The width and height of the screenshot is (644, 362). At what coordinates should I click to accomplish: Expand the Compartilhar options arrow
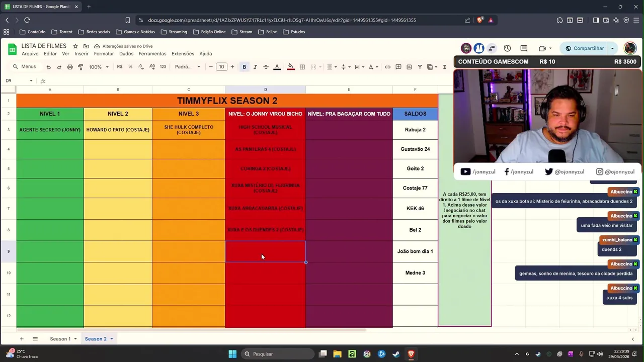point(612,48)
